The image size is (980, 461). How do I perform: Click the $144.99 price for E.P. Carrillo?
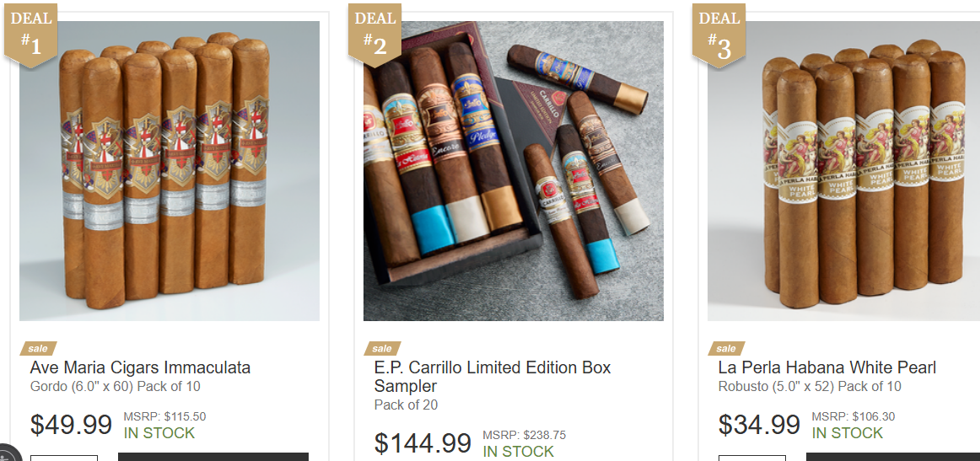tap(423, 443)
